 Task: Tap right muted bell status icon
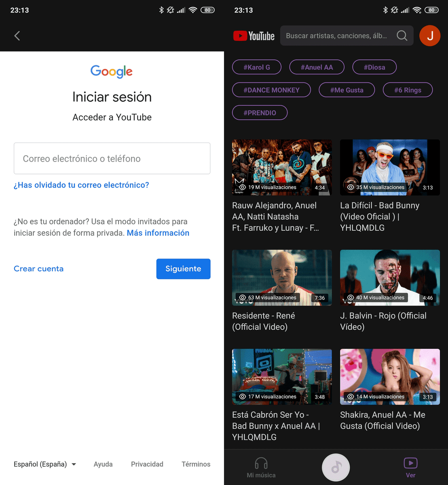394,10
